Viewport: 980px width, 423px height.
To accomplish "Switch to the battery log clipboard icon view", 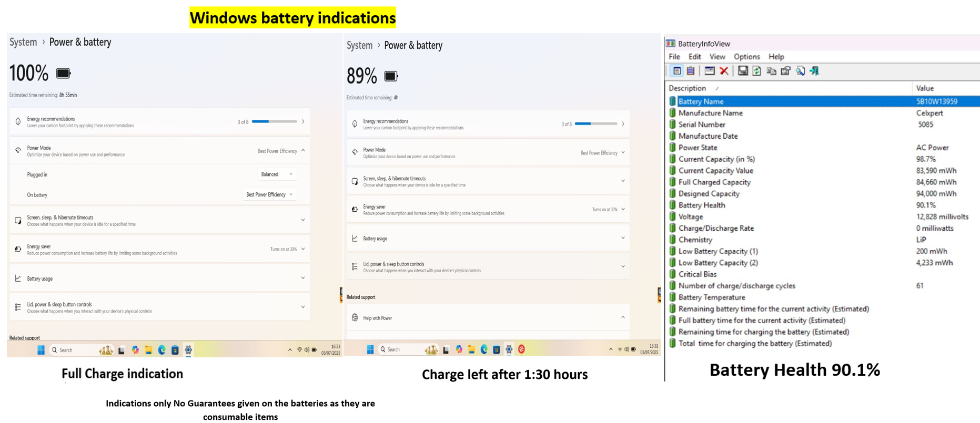I will (x=691, y=71).
